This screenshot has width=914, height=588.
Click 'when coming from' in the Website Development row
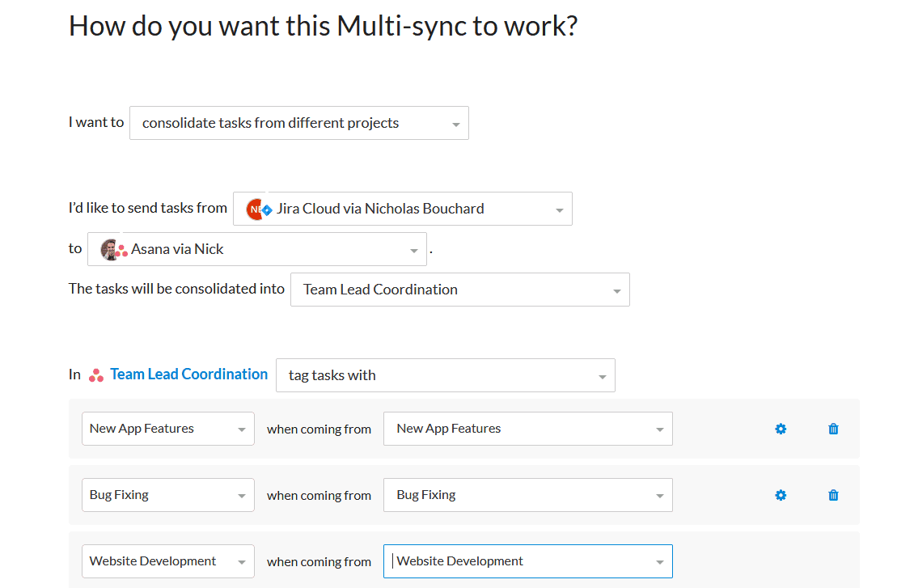click(319, 562)
